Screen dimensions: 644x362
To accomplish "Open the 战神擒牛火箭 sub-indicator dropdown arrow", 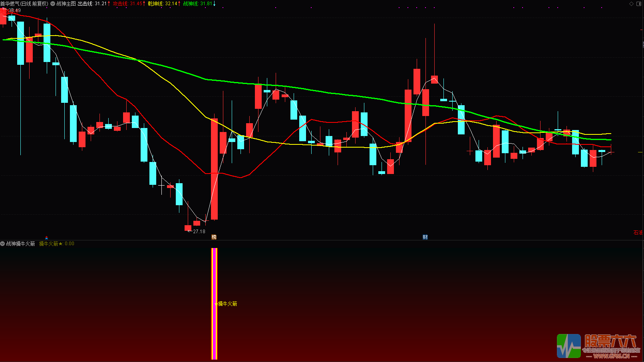I will click(2, 244).
